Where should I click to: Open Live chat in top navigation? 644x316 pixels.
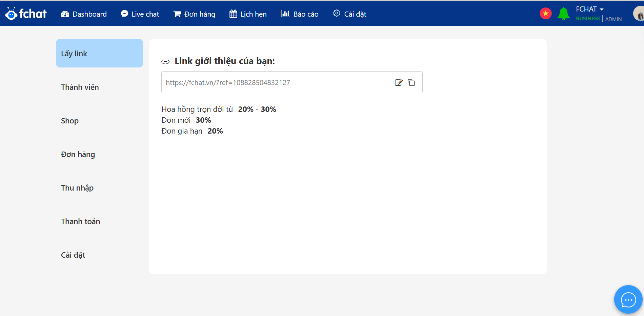coord(140,14)
